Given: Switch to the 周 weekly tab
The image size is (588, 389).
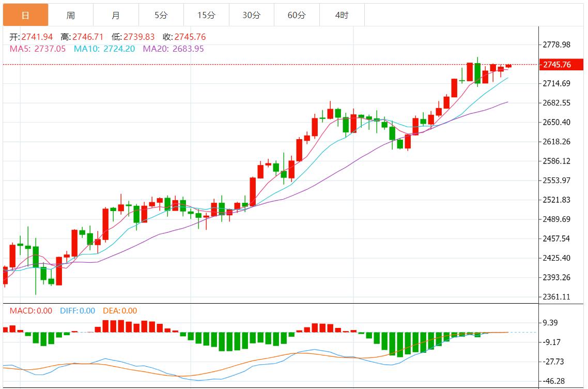Looking at the screenshot, I should click(x=71, y=15).
